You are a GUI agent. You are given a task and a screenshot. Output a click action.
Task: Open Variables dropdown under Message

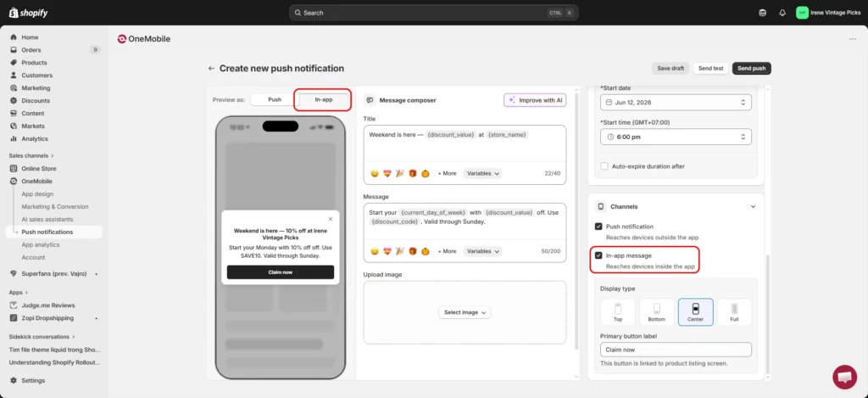[x=482, y=251]
